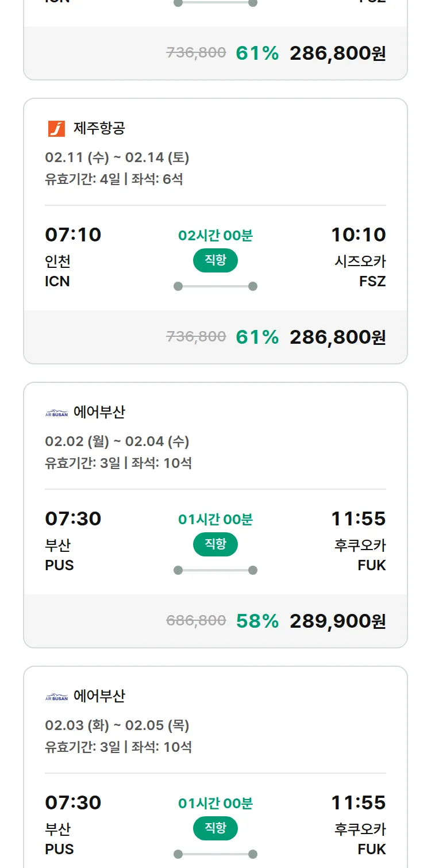This screenshot has width=431, height=868.
Task: Tap the 직항 badge on 02.02 Air Busan flight
Action: tap(215, 544)
